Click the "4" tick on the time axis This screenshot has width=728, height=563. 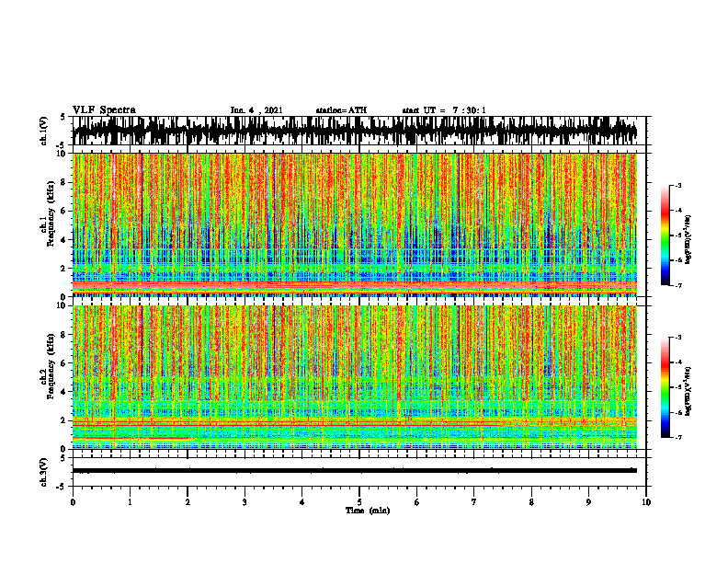tap(302, 502)
